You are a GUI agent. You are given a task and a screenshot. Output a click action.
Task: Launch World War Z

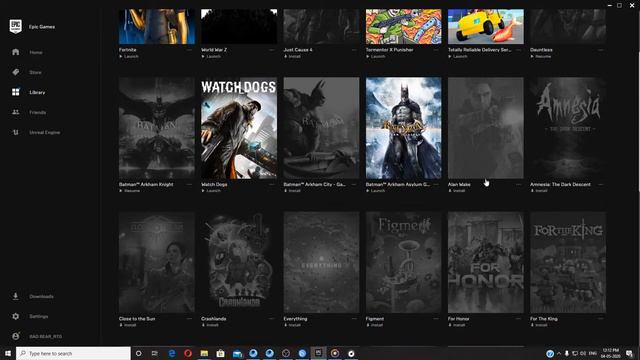pyautogui.click(x=211, y=56)
